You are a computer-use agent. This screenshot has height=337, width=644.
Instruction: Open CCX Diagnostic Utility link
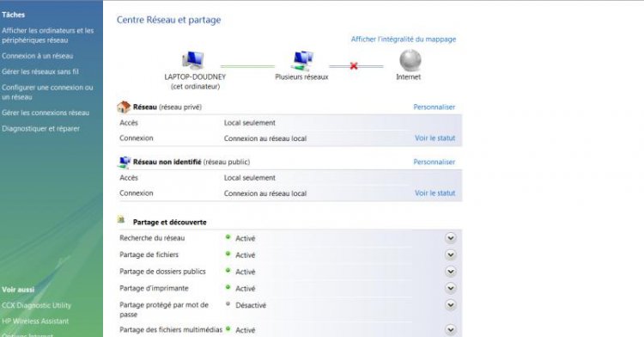pos(37,305)
